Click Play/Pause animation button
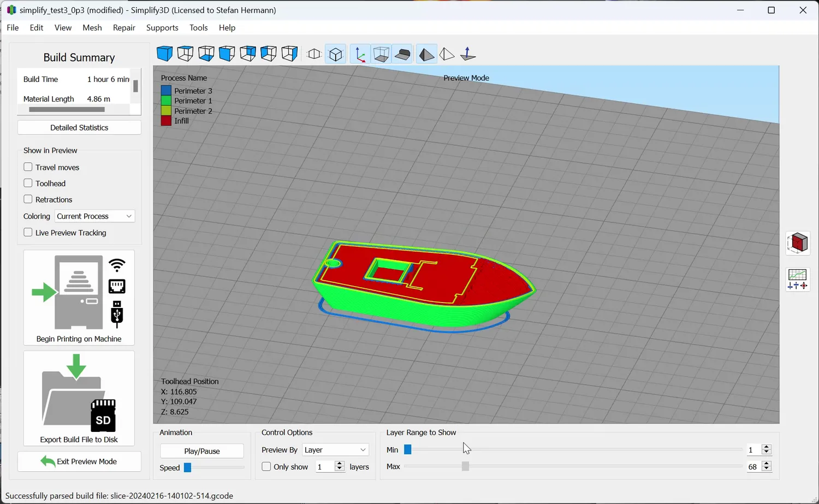The image size is (819, 504). point(202,451)
